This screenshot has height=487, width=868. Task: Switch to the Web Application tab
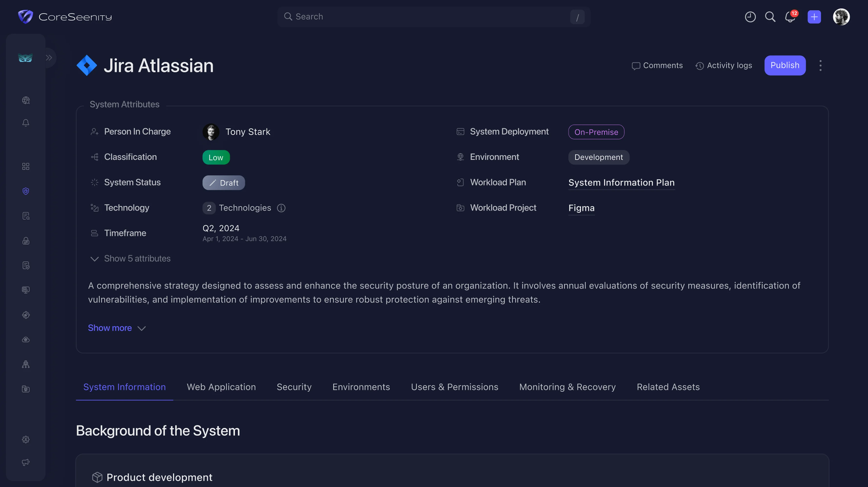(x=221, y=387)
